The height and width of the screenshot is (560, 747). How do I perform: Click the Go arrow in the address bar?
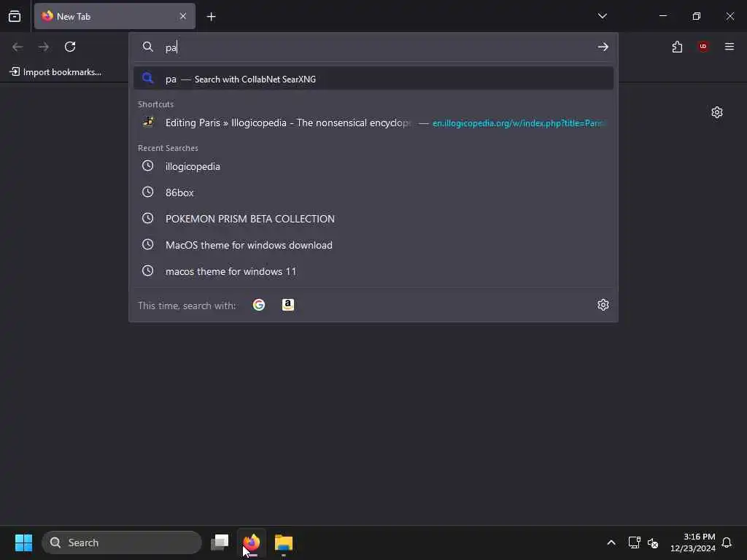pyautogui.click(x=603, y=47)
